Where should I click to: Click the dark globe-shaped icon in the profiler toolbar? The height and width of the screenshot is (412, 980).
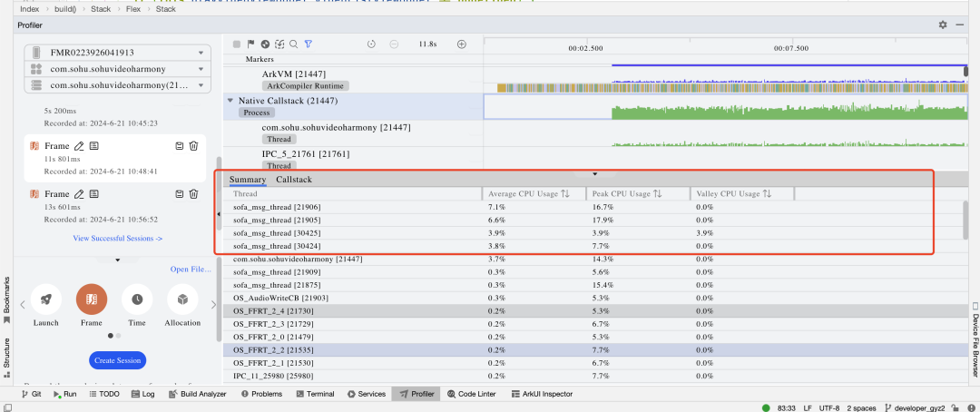pyautogui.click(x=265, y=44)
